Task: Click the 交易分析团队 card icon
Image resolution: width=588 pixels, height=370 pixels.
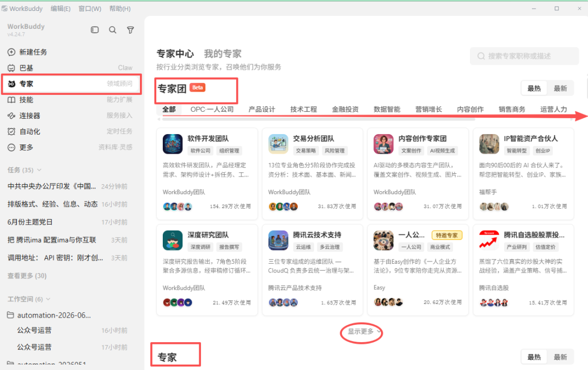Action: 278,144
